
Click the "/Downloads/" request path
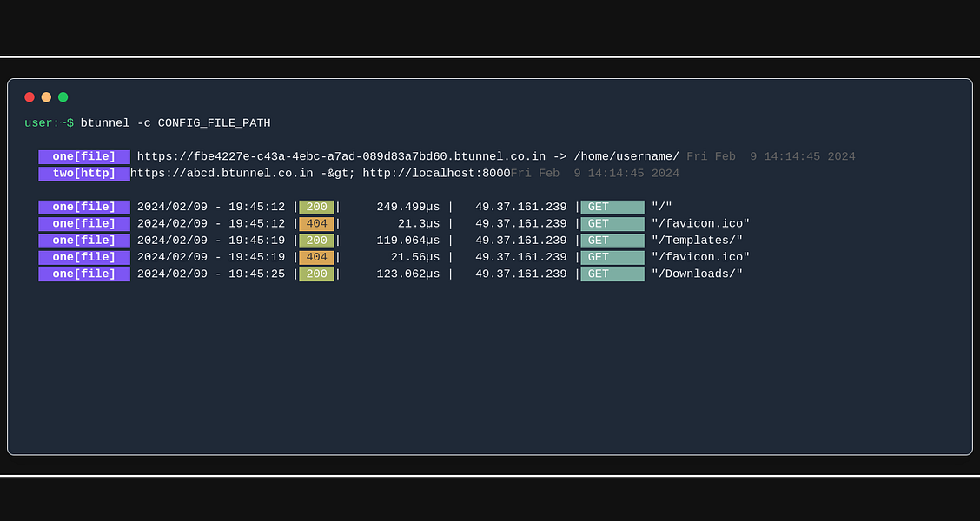(x=697, y=274)
